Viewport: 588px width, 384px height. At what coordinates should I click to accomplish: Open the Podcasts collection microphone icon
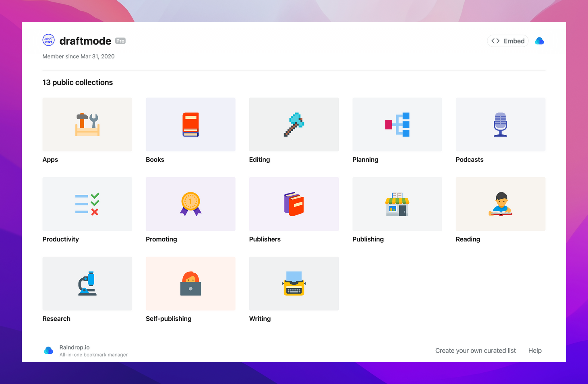(x=501, y=124)
